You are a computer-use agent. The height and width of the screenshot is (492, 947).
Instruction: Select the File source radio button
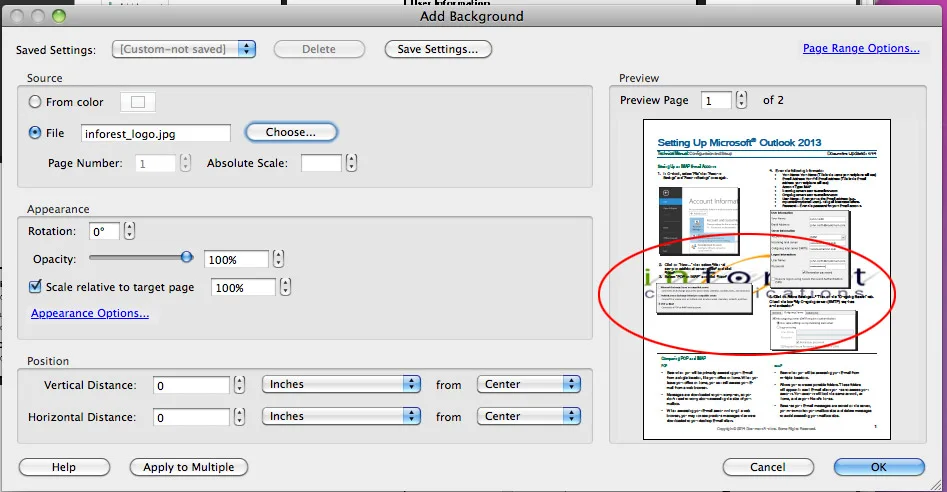click(35, 132)
